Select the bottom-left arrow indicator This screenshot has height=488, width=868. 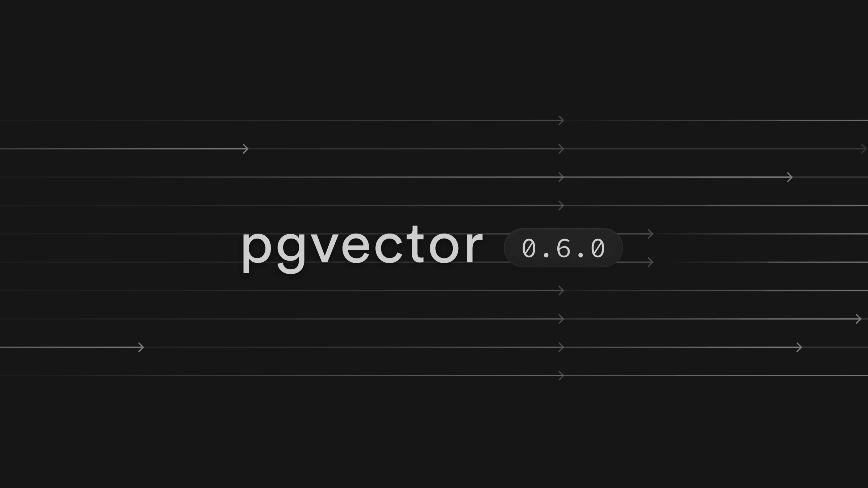(140, 347)
